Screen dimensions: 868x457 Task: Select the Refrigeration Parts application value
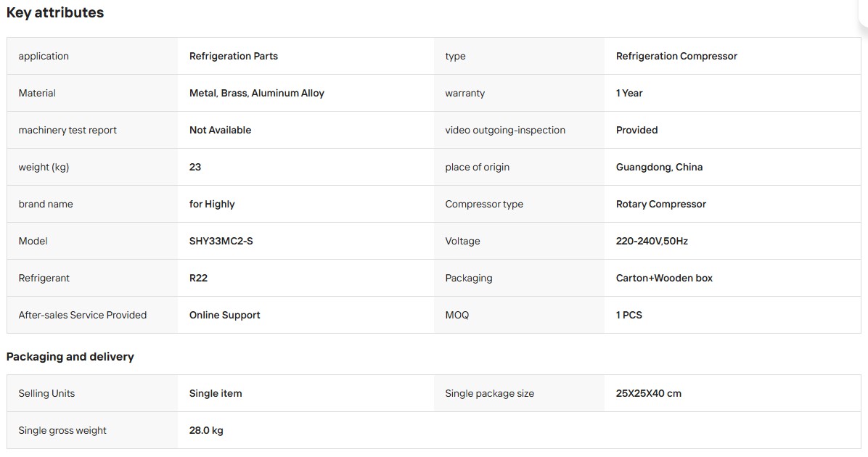click(234, 56)
